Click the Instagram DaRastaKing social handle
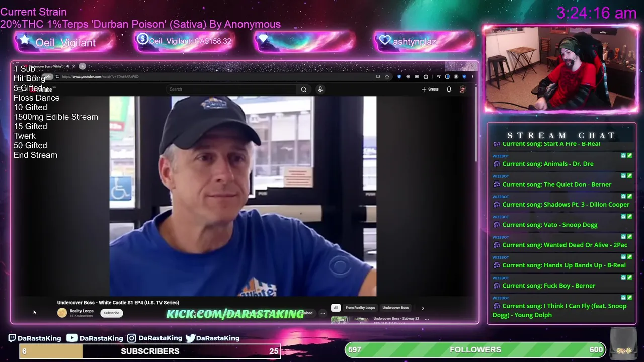The image size is (644, 362). [x=154, y=338]
